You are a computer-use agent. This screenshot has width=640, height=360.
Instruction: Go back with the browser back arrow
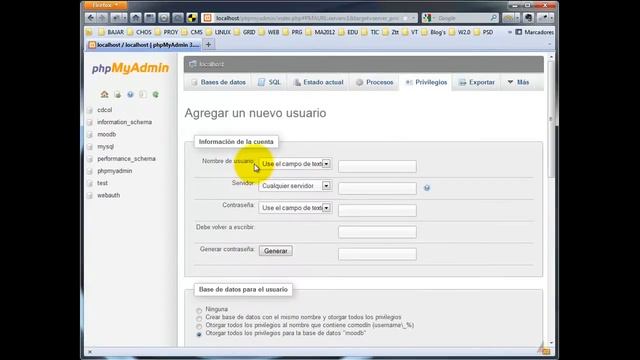point(91,18)
